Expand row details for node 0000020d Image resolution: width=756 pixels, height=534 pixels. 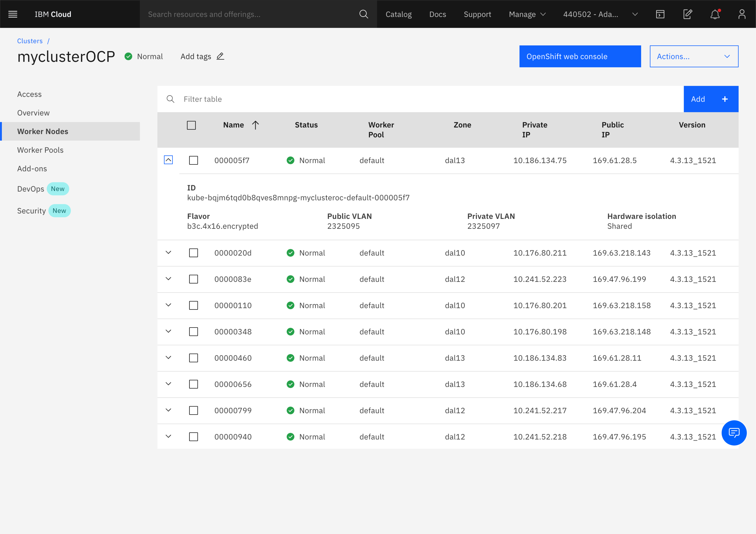(x=168, y=252)
